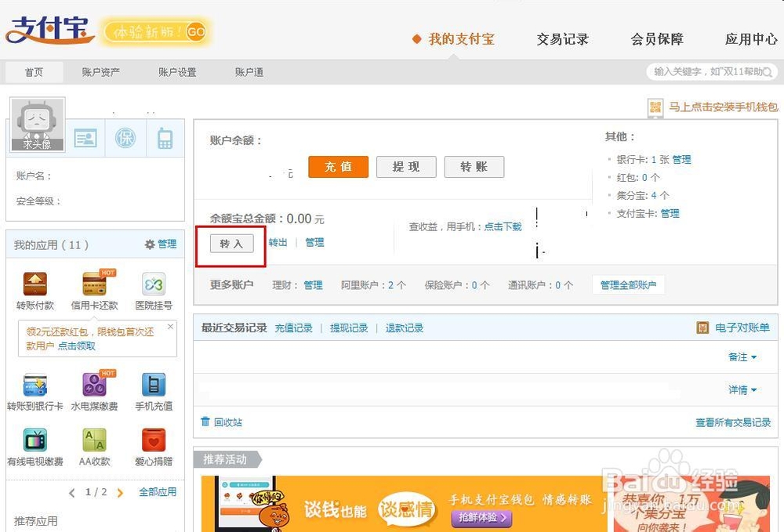The height and width of the screenshot is (532, 784).
Task: Go to previous apps page arrow
Action: coord(72,493)
